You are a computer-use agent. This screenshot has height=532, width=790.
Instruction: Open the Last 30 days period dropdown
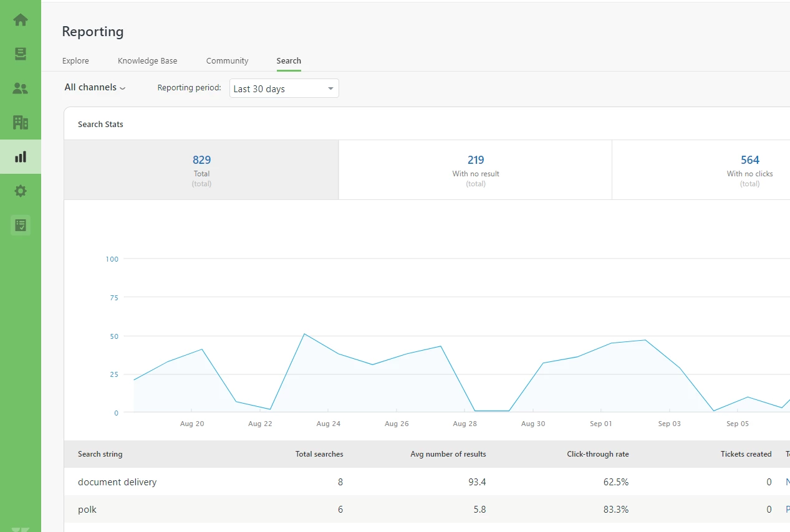coord(284,88)
